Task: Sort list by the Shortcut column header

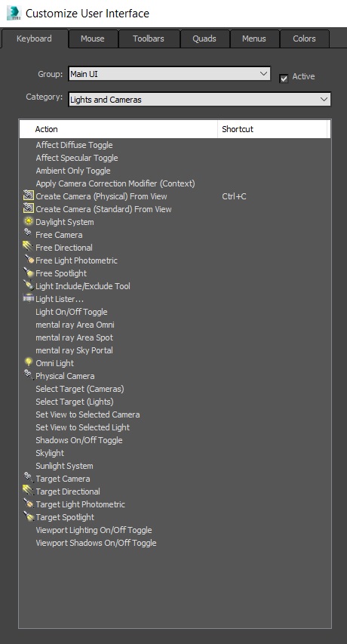Action: pos(272,129)
